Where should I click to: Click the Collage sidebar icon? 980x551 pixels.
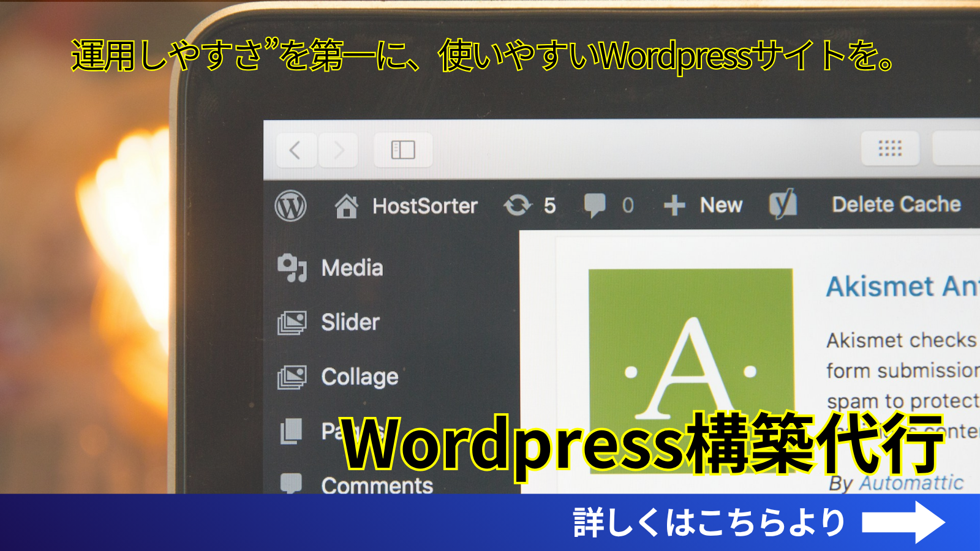(x=293, y=377)
